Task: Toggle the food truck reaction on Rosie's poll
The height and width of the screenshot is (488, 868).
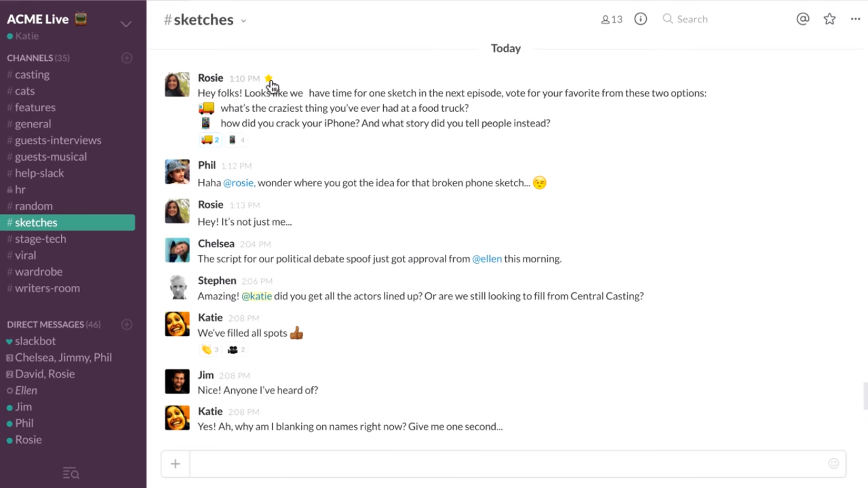Action: point(210,140)
